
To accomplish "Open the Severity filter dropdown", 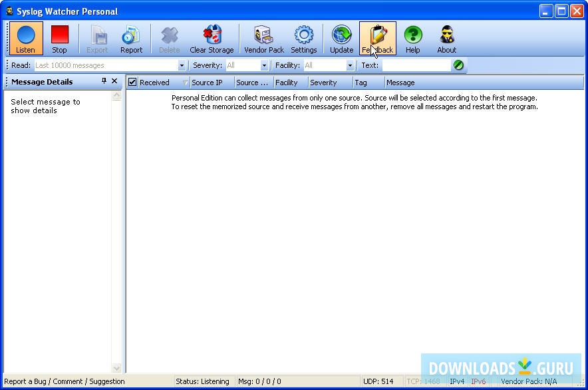I will click(x=264, y=65).
